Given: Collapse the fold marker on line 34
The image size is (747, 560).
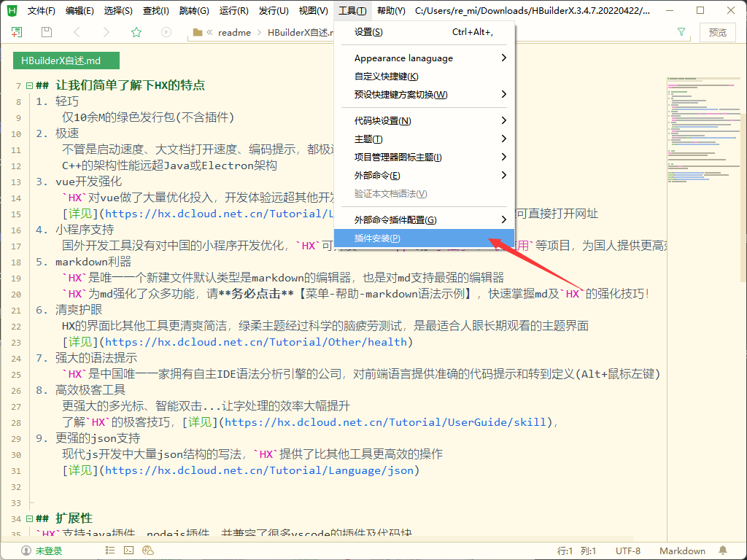Looking at the screenshot, I should 29,518.
